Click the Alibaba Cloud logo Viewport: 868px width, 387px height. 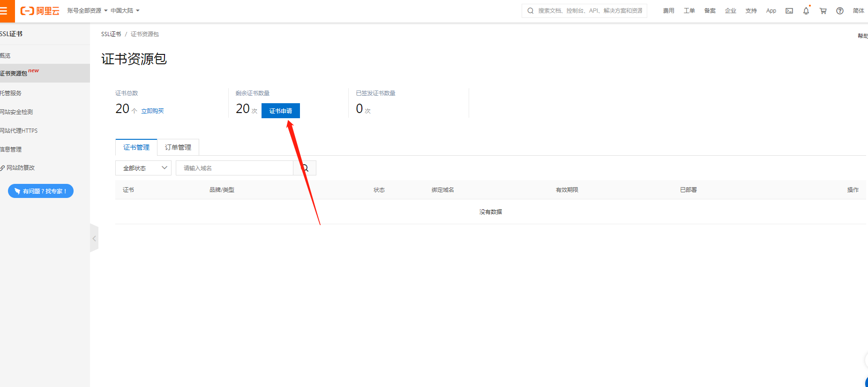click(40, 11)
